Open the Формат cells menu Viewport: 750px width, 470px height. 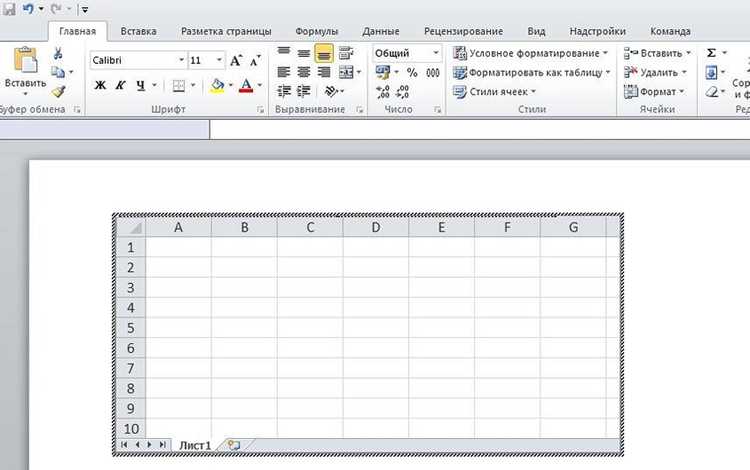(654, 91)
